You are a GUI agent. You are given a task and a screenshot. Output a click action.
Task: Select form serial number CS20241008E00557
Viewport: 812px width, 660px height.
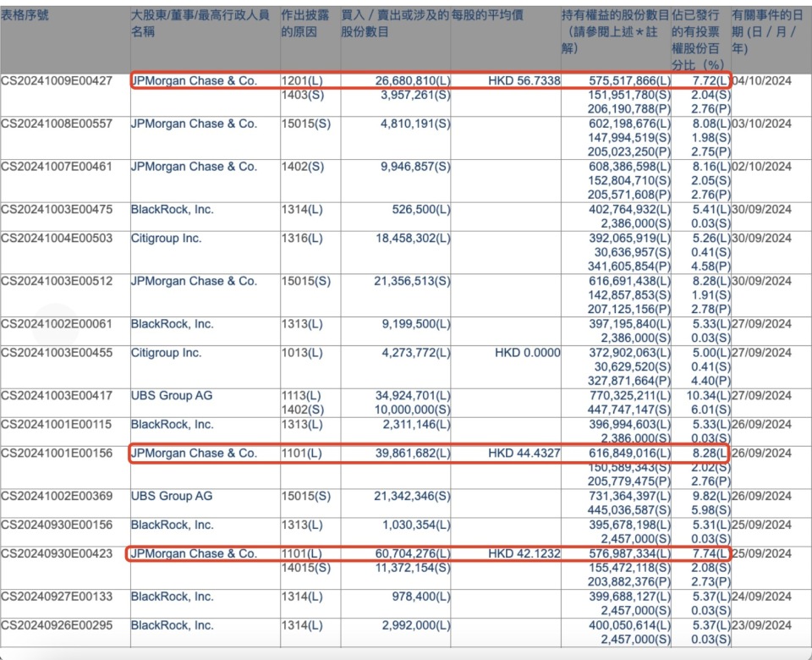(57, 124)
